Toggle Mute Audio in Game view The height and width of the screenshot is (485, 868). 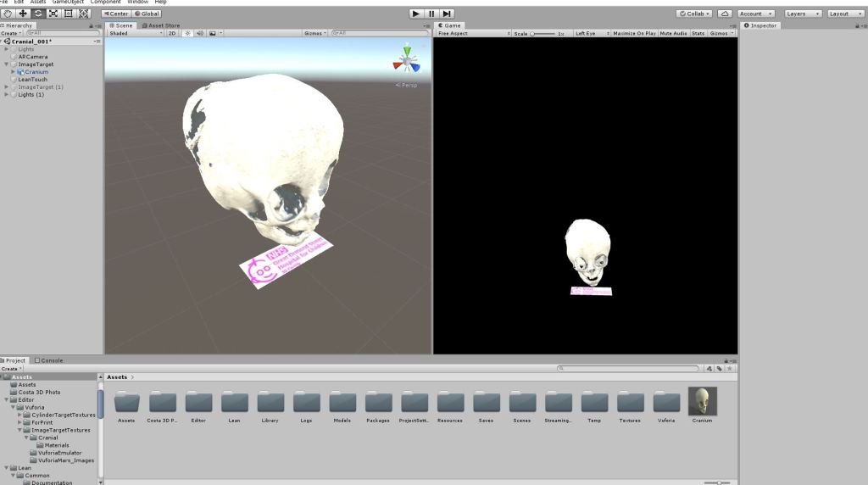click(673, 33)
